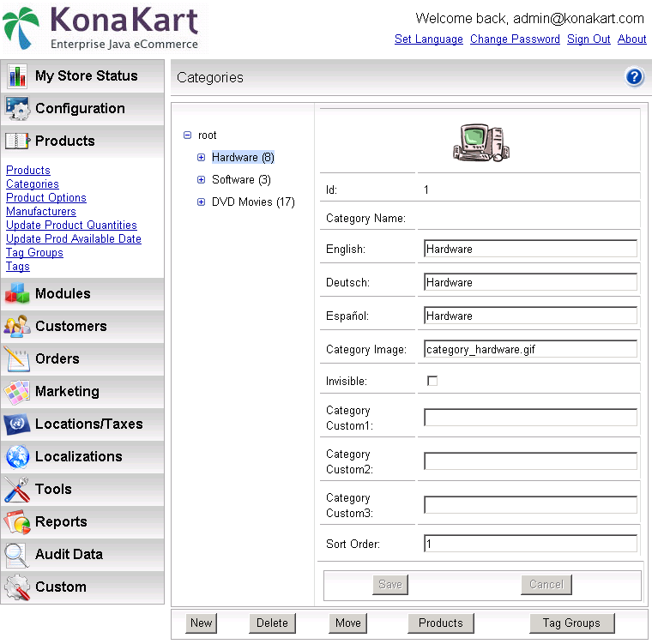
Task: Toggle the Invisible checkbox
Action: 432,381
